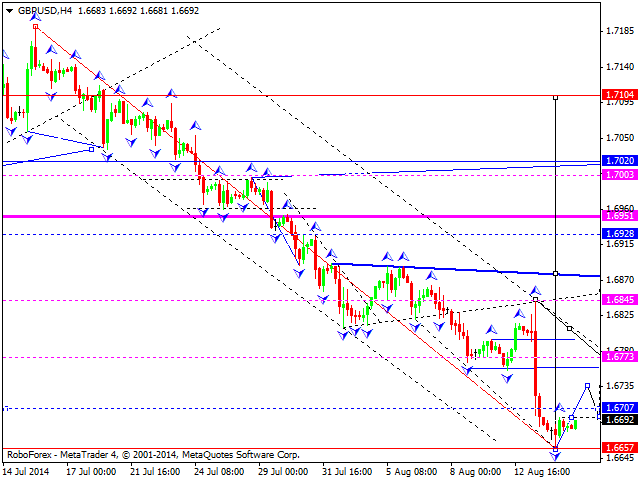Click the magenta 1.6845 price label
Screen dimensions: 640x480
[620, 300]
